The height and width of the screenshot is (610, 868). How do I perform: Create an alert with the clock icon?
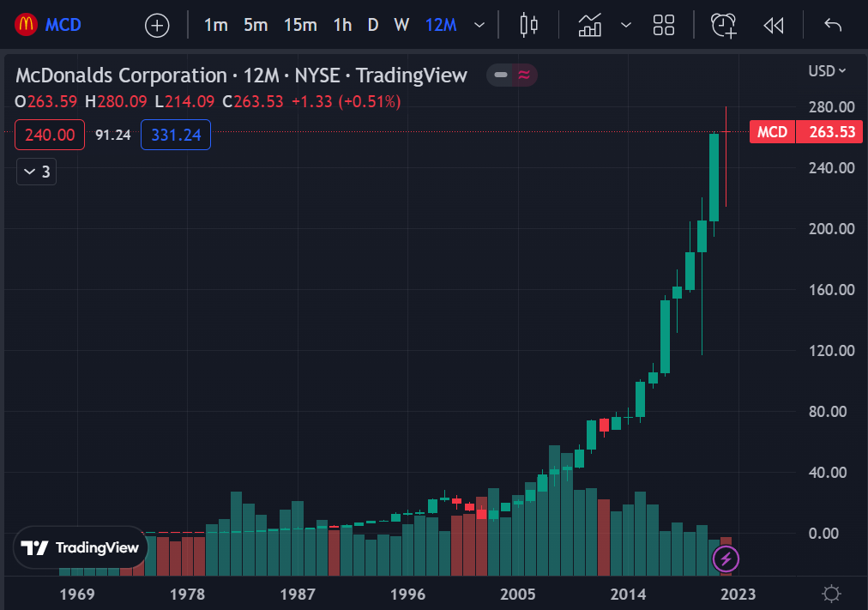tap(724, 26)
